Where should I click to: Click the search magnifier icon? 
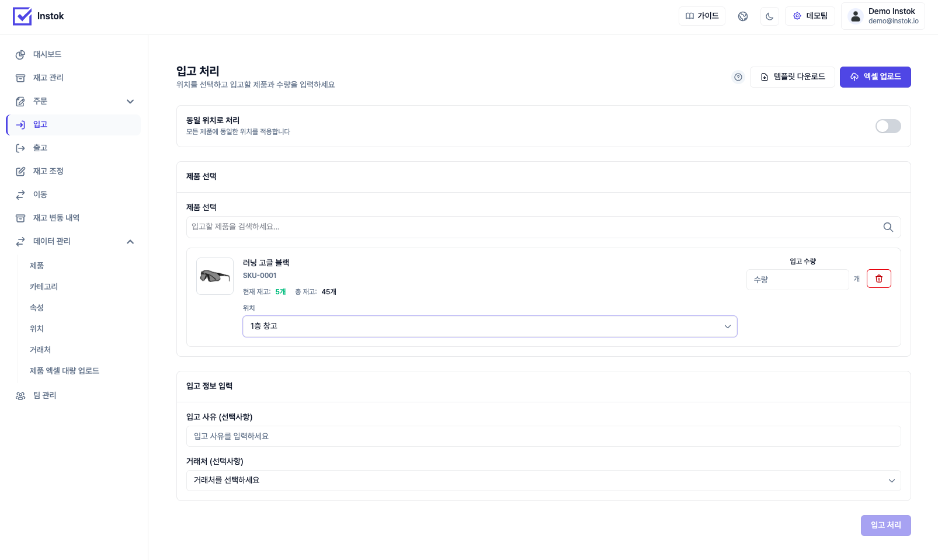[888, 227]
